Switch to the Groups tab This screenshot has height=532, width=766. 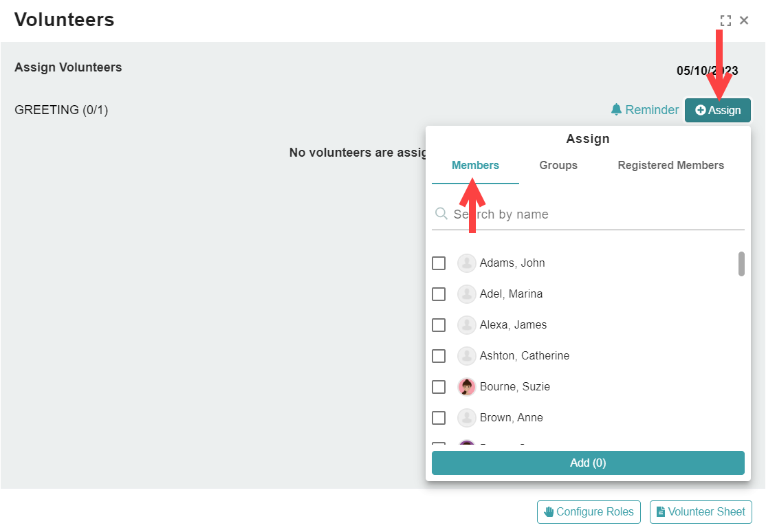click(558, 166)
